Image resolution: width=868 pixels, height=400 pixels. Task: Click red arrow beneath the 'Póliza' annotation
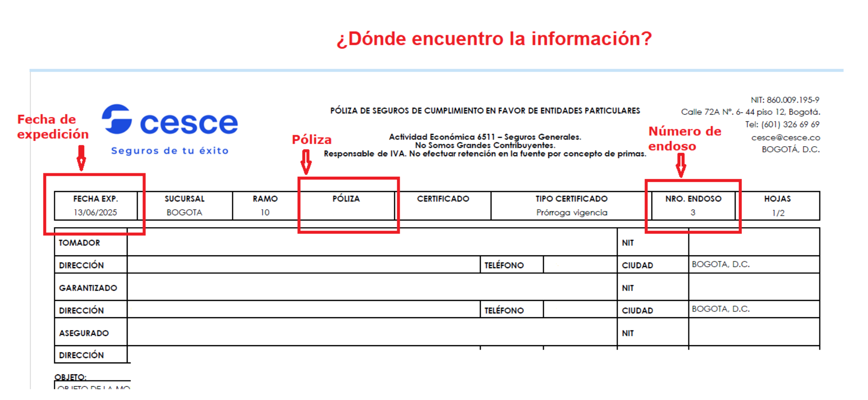point(306,162)
